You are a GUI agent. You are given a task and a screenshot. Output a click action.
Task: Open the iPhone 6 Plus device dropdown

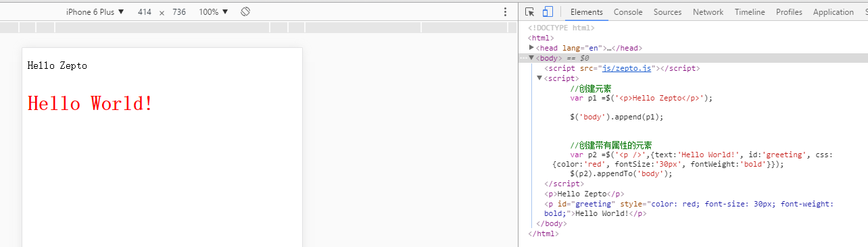(x=95, y=12)
